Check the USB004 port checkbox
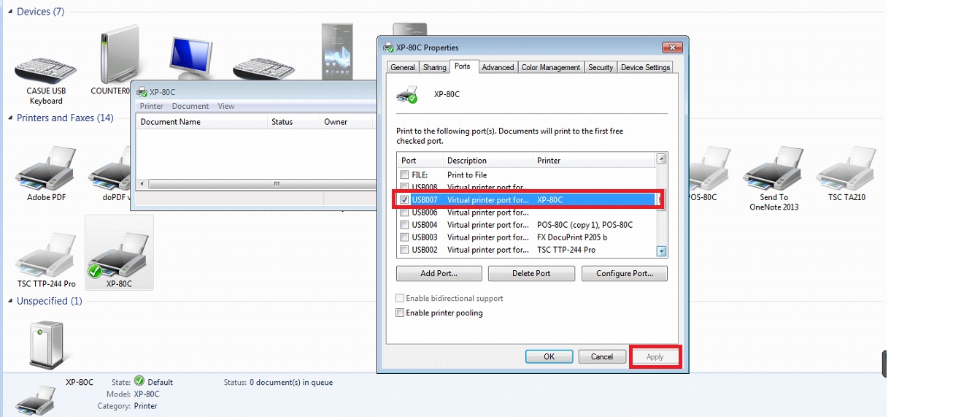 pos(404,225)
